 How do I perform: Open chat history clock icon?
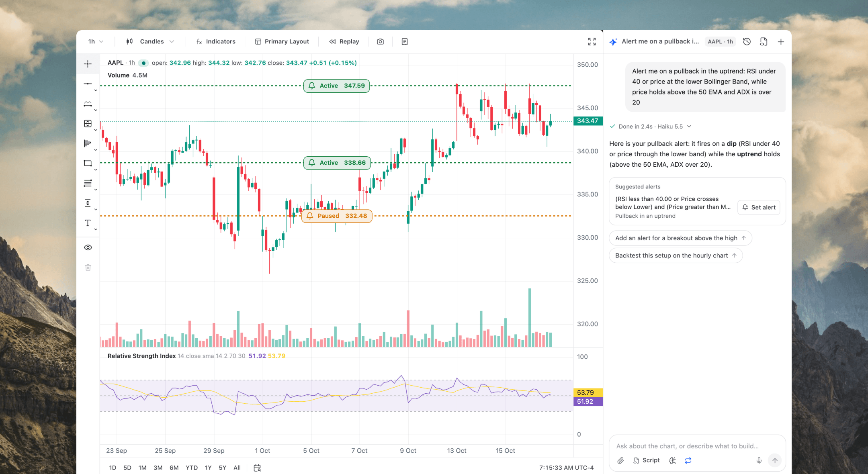click(747, 41)
